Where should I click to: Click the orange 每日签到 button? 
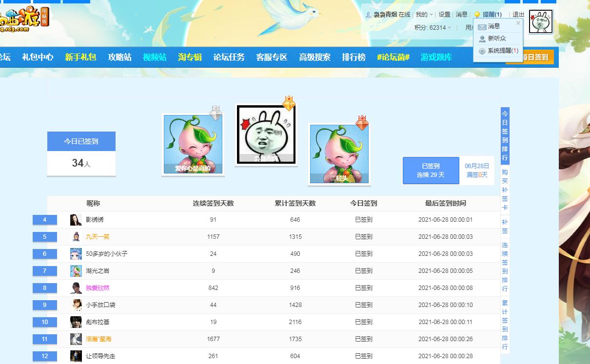pos(538,57)
